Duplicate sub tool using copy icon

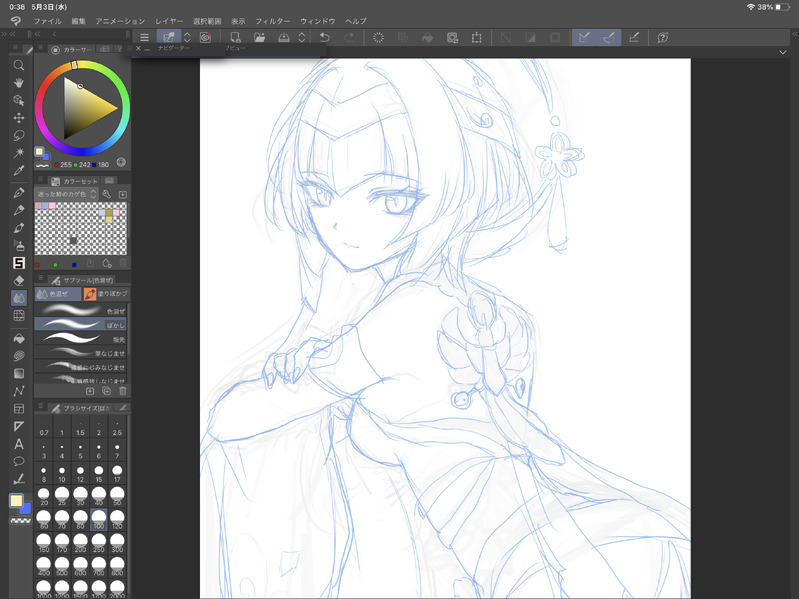106,391
